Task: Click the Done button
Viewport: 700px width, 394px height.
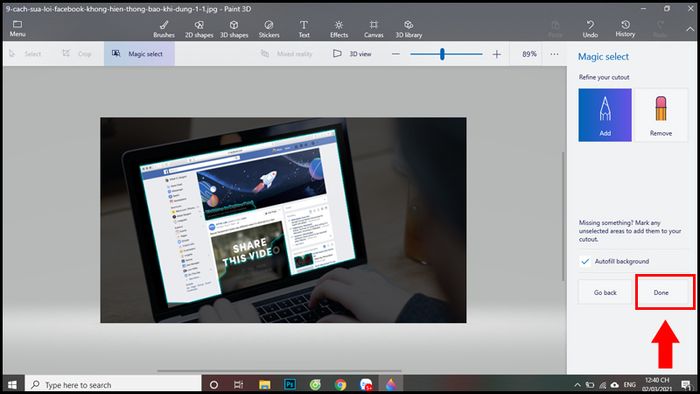Action: pyautogui.click(x=661, y=293)
